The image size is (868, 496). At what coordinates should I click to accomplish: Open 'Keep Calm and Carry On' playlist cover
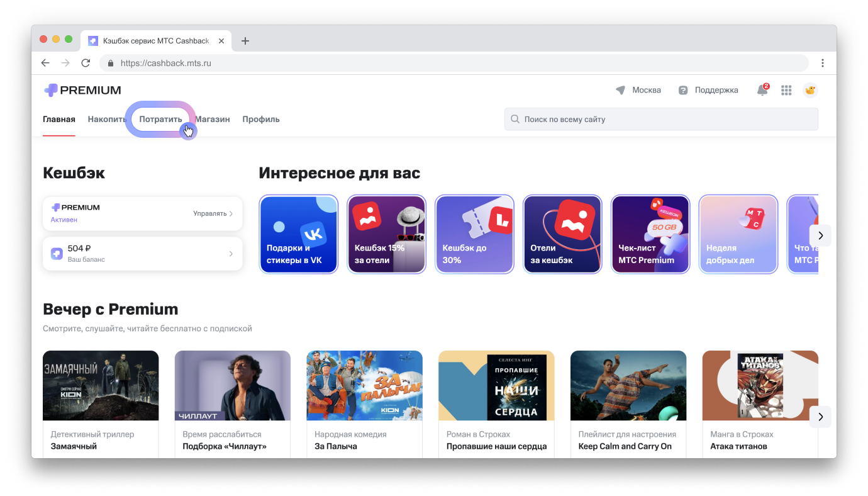click(x=628, y=385)
